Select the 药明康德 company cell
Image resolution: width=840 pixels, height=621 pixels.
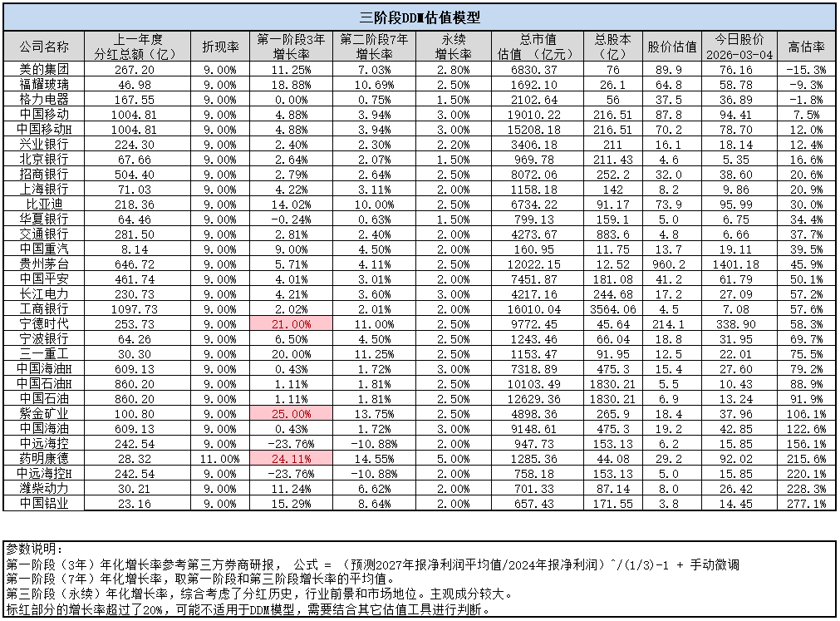pos(44,459)
